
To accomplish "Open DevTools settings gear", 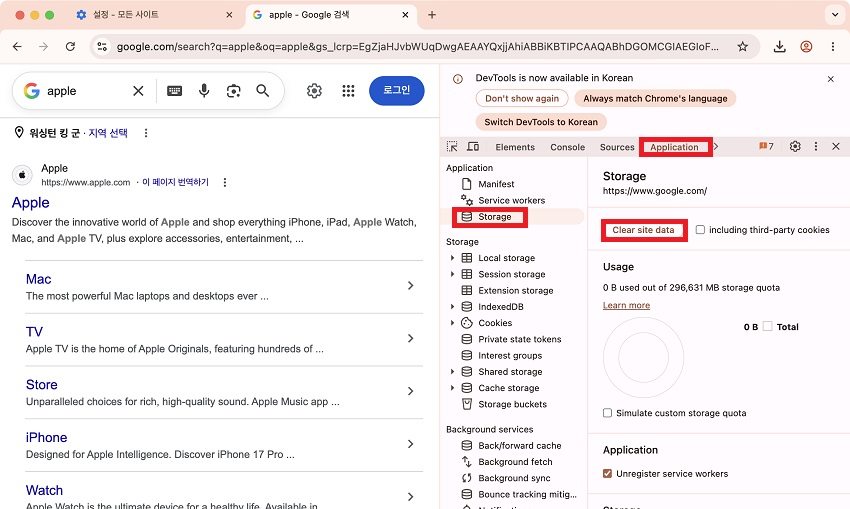I will click(x=795, y=146).
